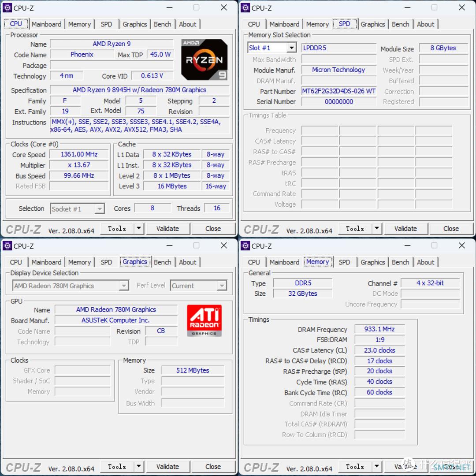Expand the Tools arrow in the Graphics window
The width and height of the screenshot is (476, 476).
[x=138, y=466]
